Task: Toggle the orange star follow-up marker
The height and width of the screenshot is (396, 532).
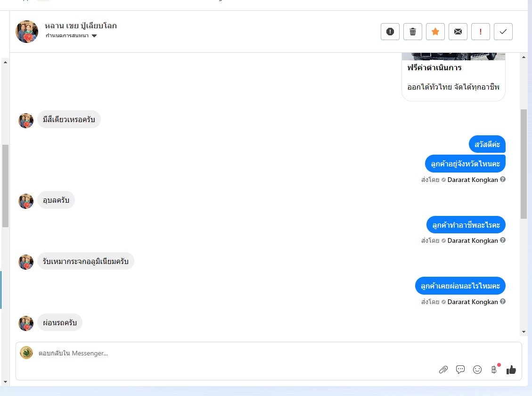Action: 435,32
